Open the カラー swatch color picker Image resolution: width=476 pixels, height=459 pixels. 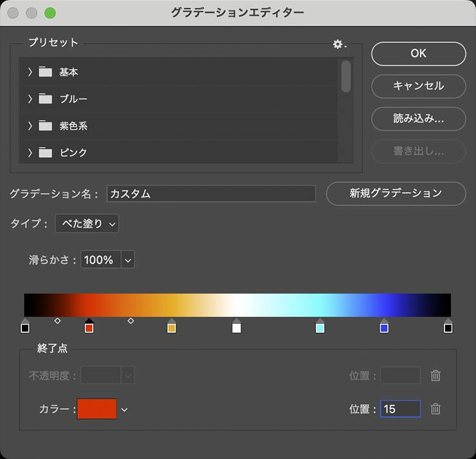click(x=97, y=409)
